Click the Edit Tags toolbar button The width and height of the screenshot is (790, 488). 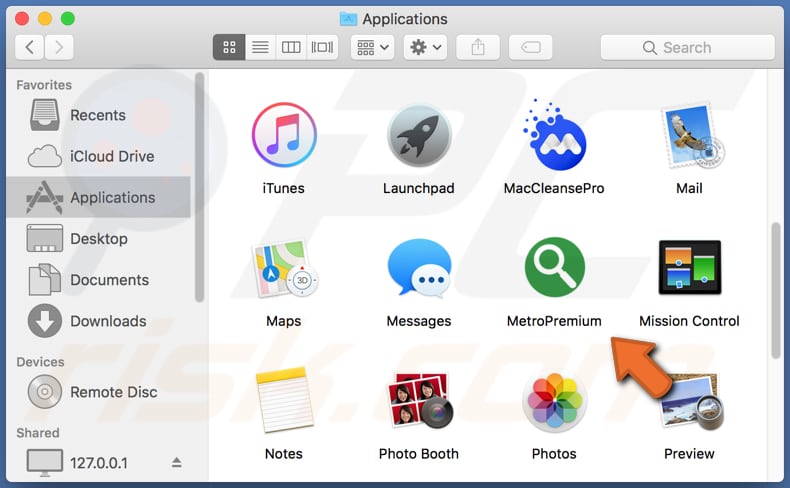(531, 47)
